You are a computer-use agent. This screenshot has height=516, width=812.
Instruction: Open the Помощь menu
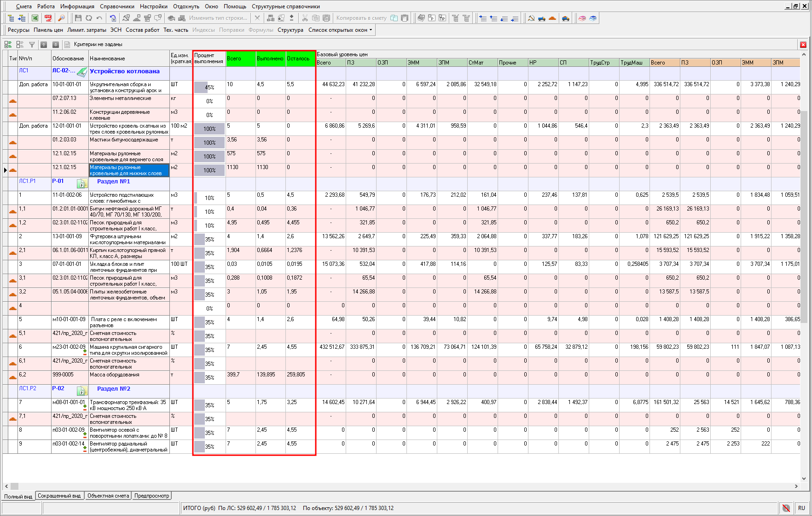pyautogui.click(x=235, y=6)
